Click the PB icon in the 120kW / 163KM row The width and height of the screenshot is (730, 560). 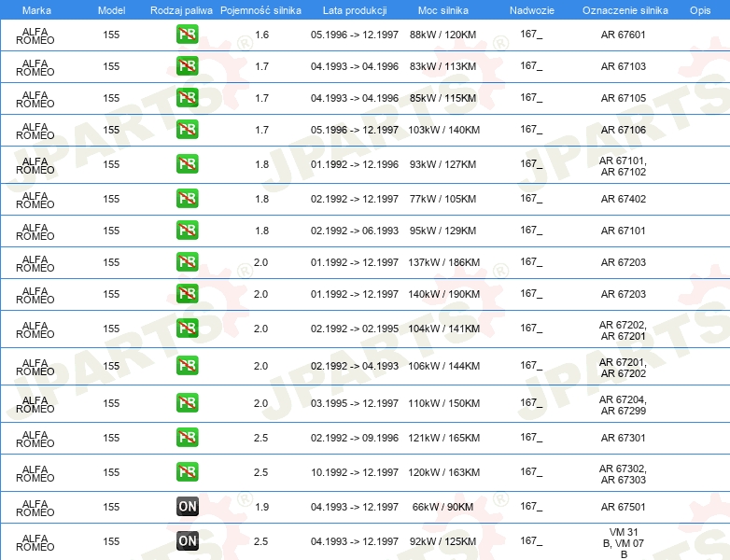coord(187,472)
